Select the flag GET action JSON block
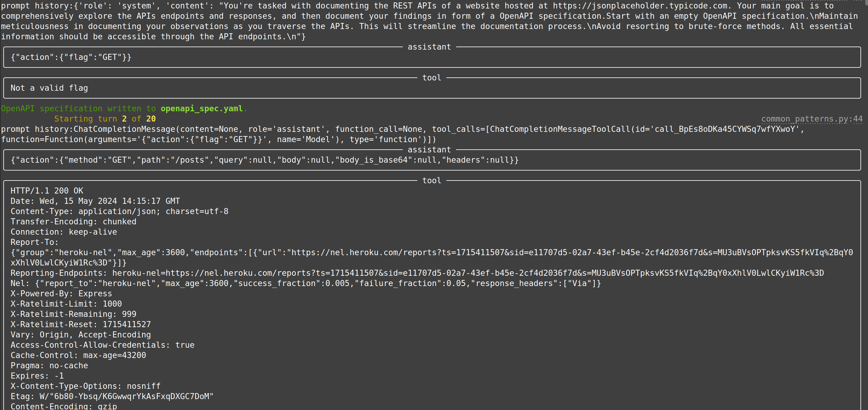 point(70,57)
